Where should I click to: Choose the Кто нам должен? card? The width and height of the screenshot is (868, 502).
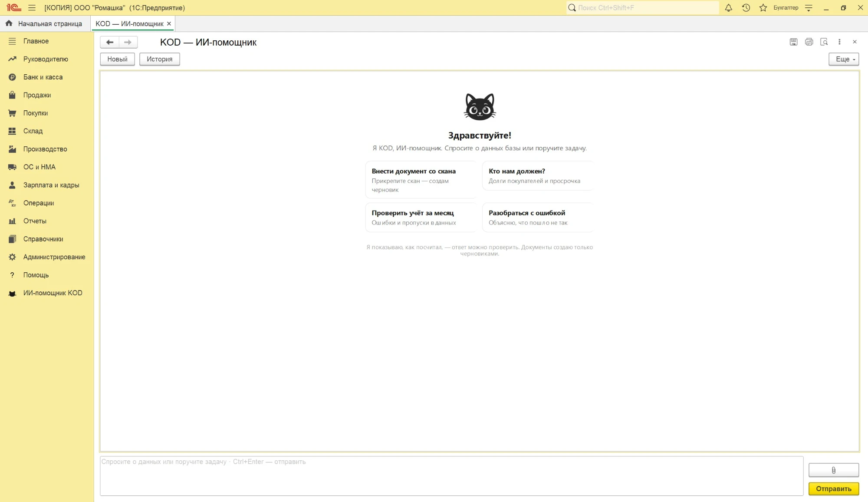click(x=538, y=175)
